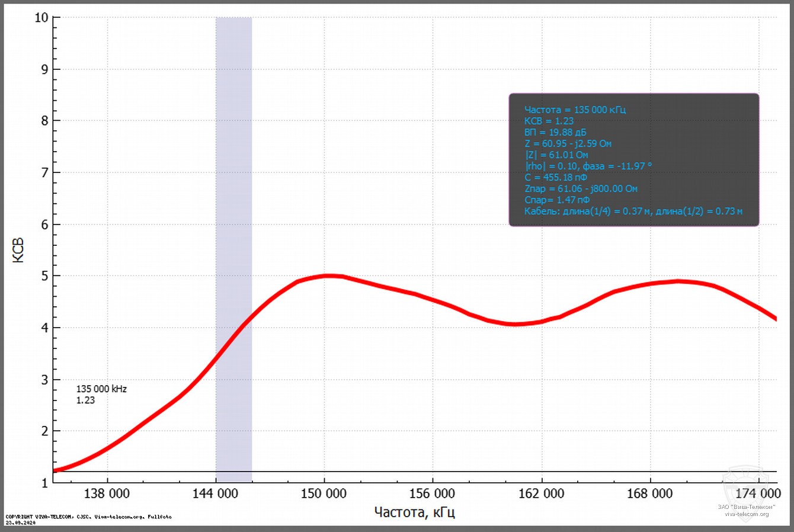Click the 'Кабель: длина(1/4)' cable length line

point(633,211)
